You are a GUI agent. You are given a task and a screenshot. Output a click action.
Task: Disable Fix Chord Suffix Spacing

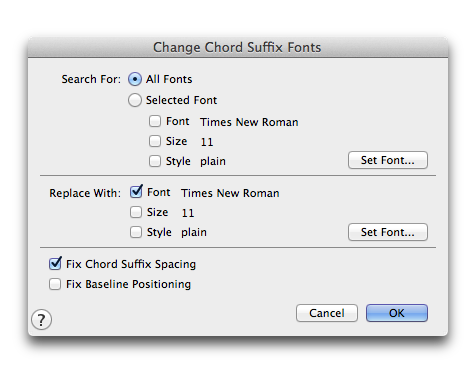(x=55, y=263)
